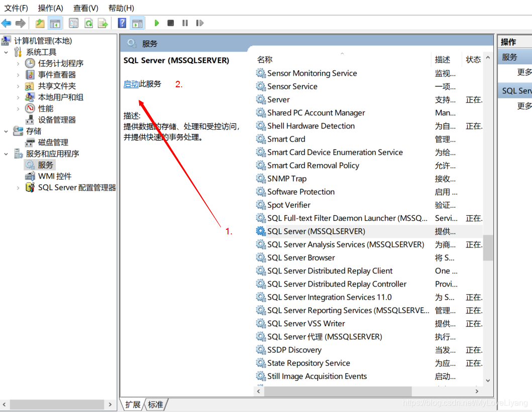
Task: Toggle the Show/Hide Action Pane icon
Action: 138,23
